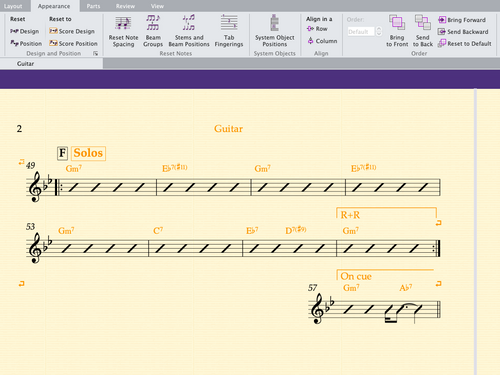This screenshot has width=500, height=375.
Task: Align selected objects in a Column
Action: 322,41
